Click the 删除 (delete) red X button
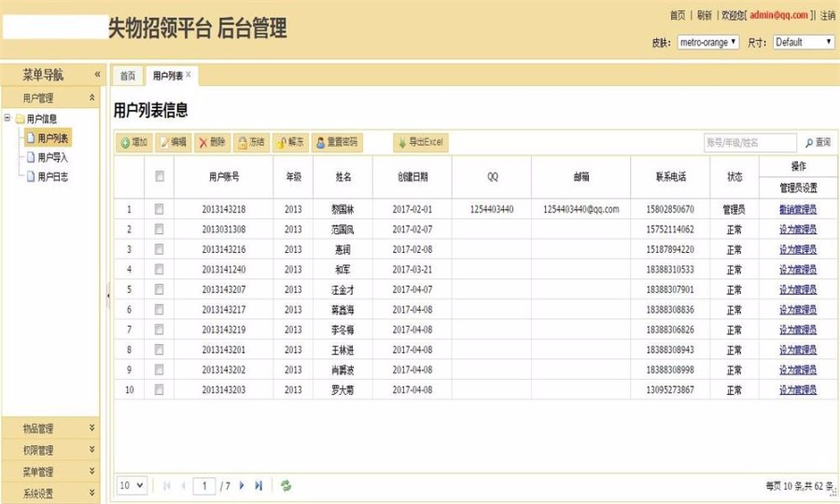This screenshot has height=504, width=840. (x=212, y=143)
